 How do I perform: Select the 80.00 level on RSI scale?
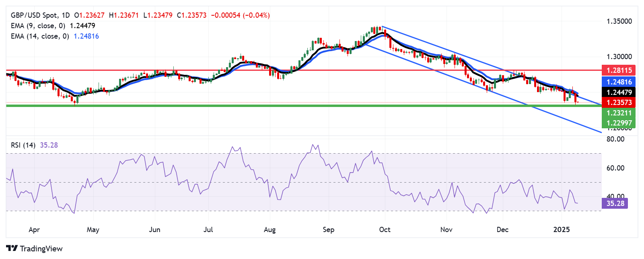coord(615,139)
